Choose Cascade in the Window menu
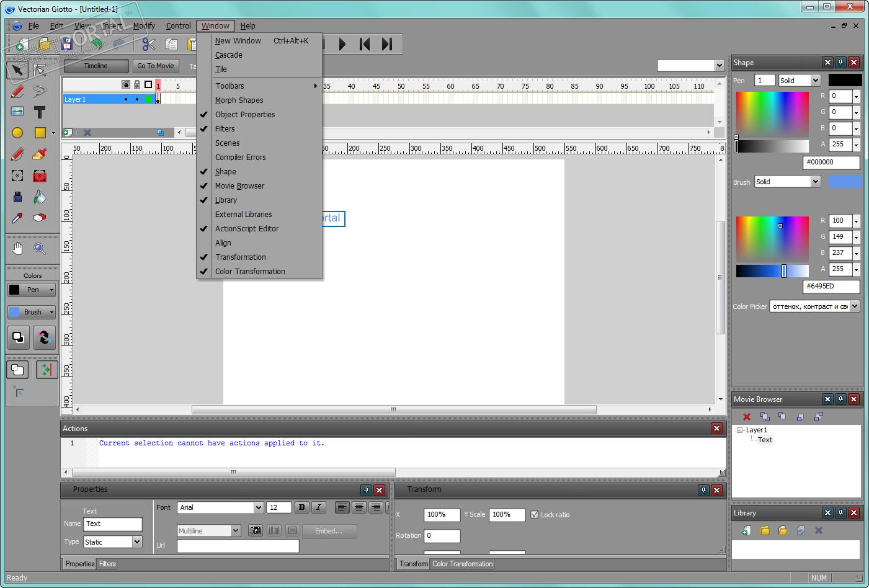 click(x=259, y=55)
